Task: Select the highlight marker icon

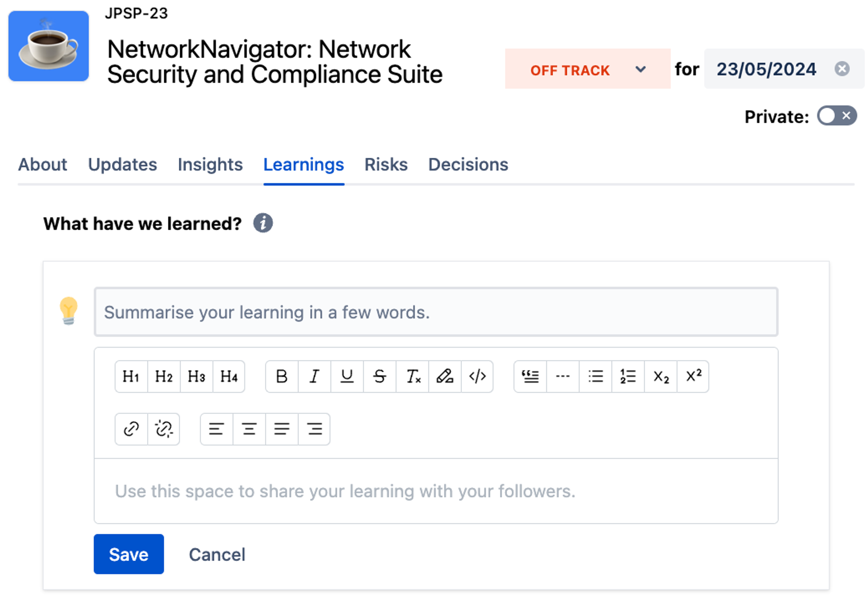Action: [445, 377]
